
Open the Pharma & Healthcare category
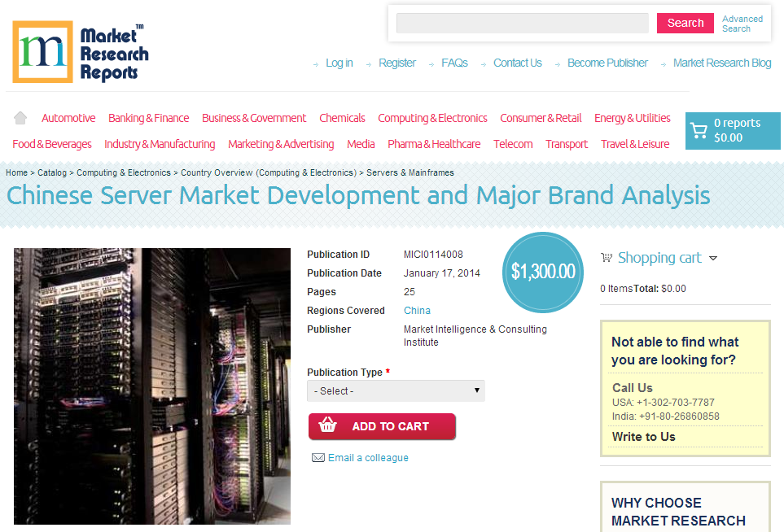point(434,144)
